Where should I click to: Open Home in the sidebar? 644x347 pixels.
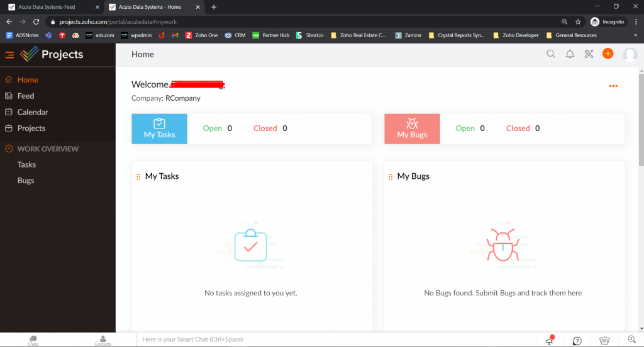click(x=28, y=80)
